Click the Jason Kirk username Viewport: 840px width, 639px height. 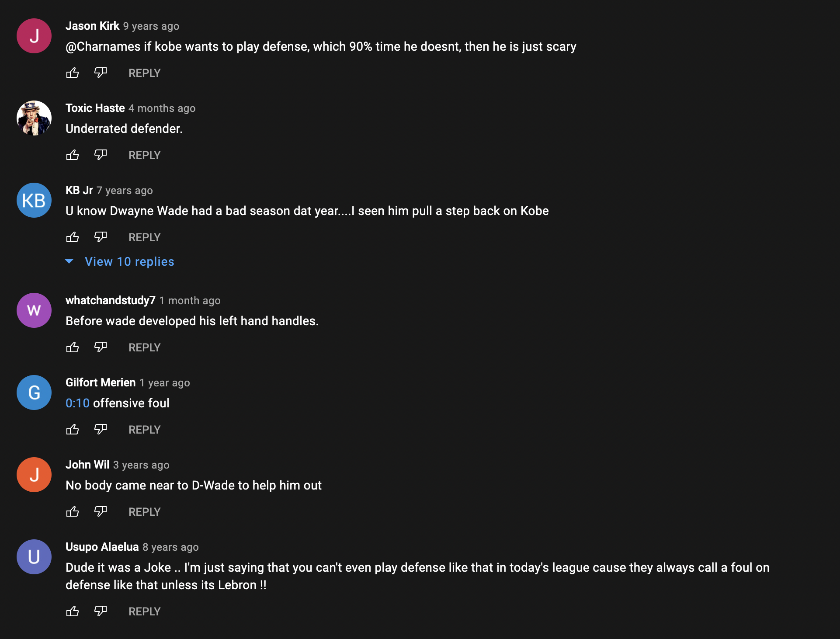click(92, 26)
